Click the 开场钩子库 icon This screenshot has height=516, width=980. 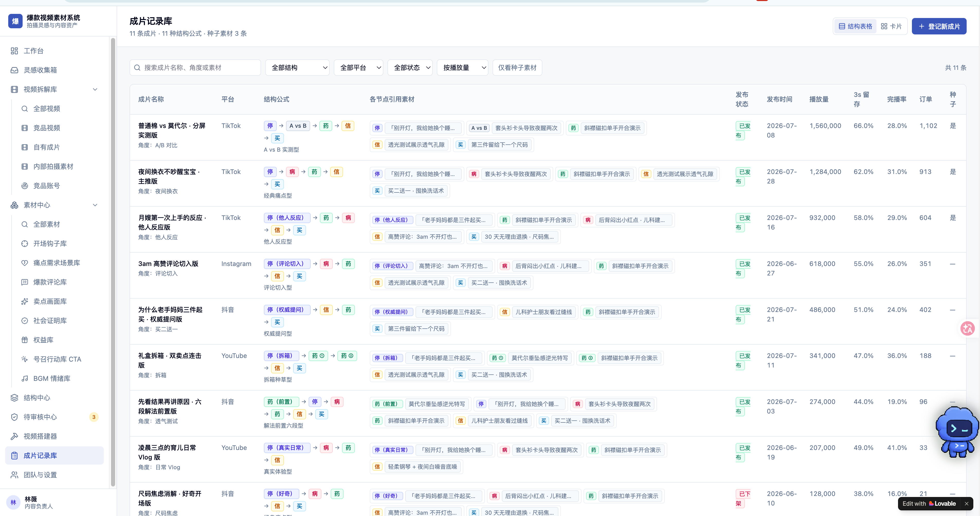tap(25, 244)
